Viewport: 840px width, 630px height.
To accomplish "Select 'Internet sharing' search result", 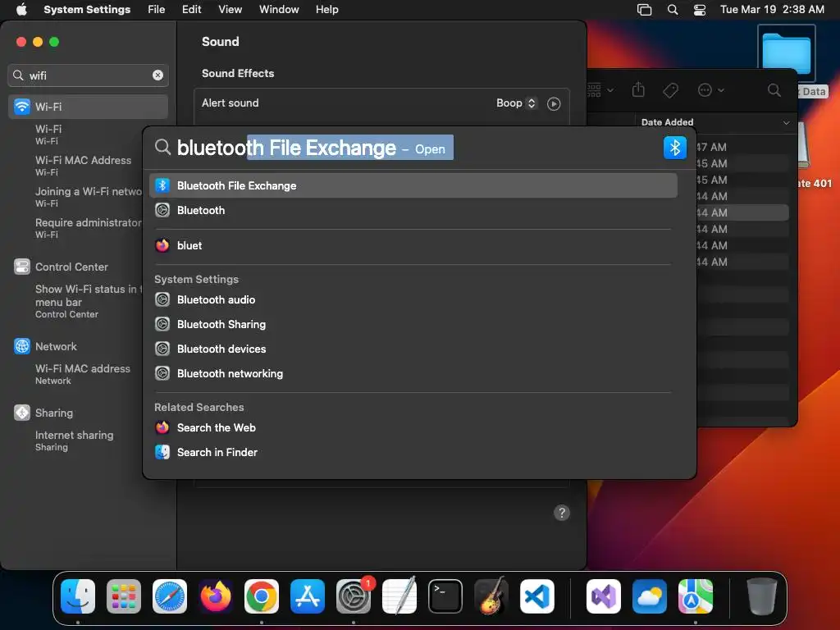I will point(75,441).
